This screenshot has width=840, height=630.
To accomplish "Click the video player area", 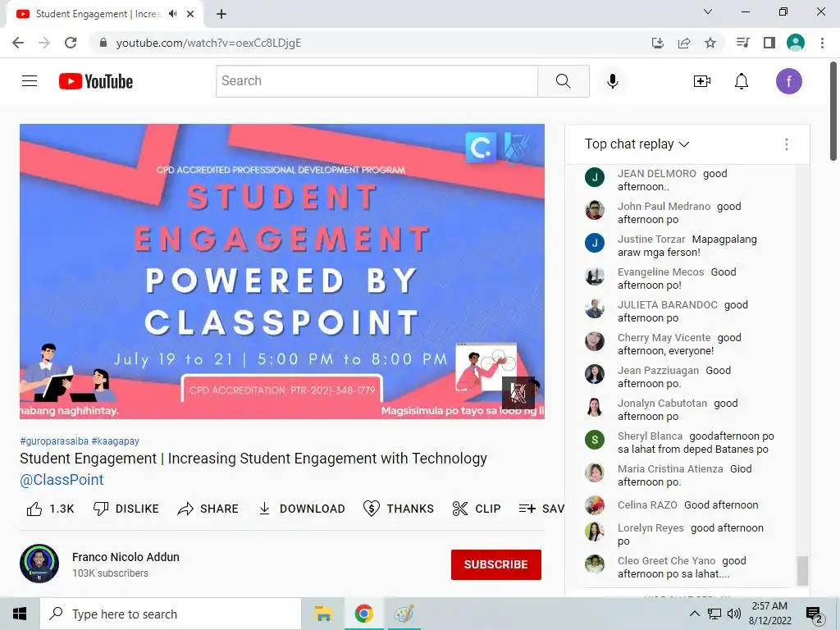I will [282, 271].
